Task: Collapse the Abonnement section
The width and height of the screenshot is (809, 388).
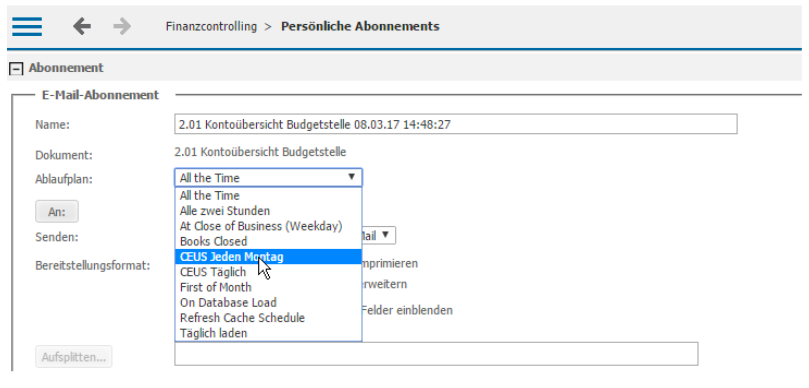Action: pos(17,69)
